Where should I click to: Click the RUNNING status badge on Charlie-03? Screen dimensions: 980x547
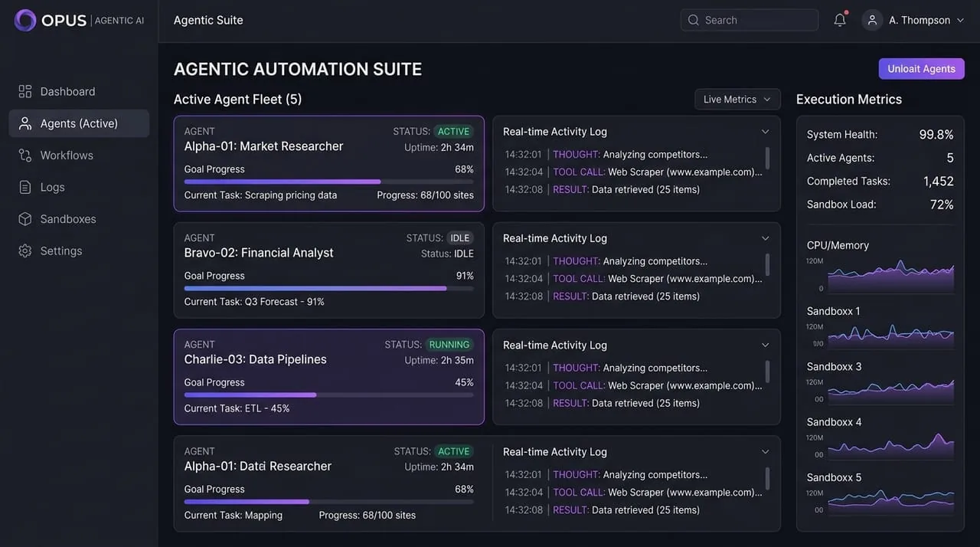[449, 345]
